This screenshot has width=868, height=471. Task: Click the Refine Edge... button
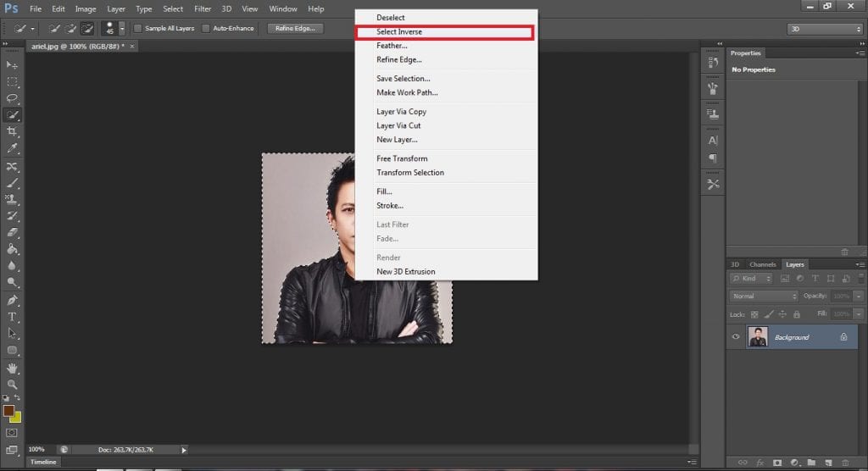[294, 29]
